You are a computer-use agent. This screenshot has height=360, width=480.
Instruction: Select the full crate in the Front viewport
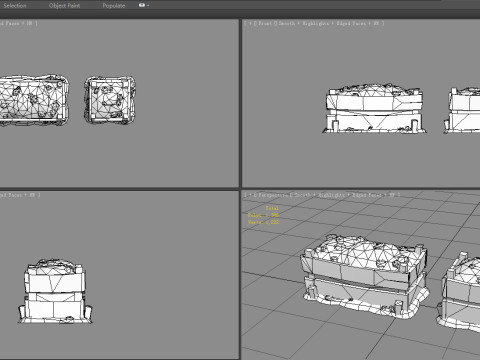374,109
